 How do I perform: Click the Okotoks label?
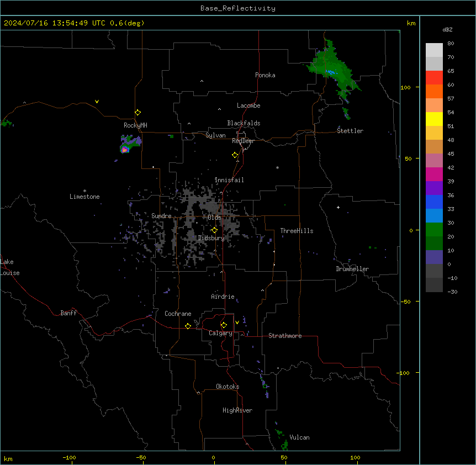click(228, 387)
